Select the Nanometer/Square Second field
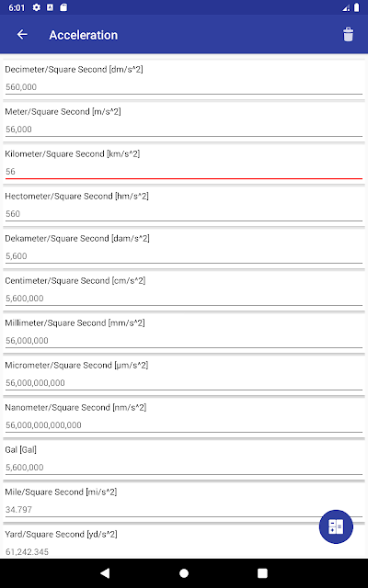 (184, 425)
